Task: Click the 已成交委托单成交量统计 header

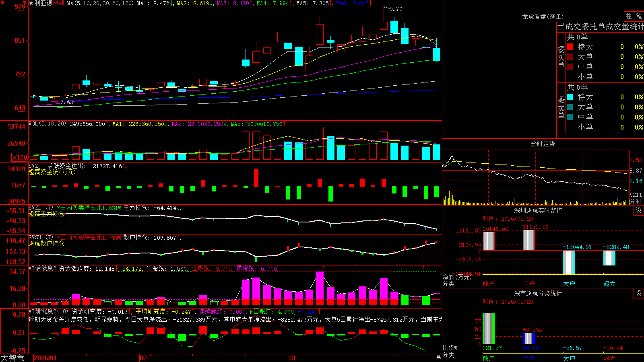Action: point(601,27)
